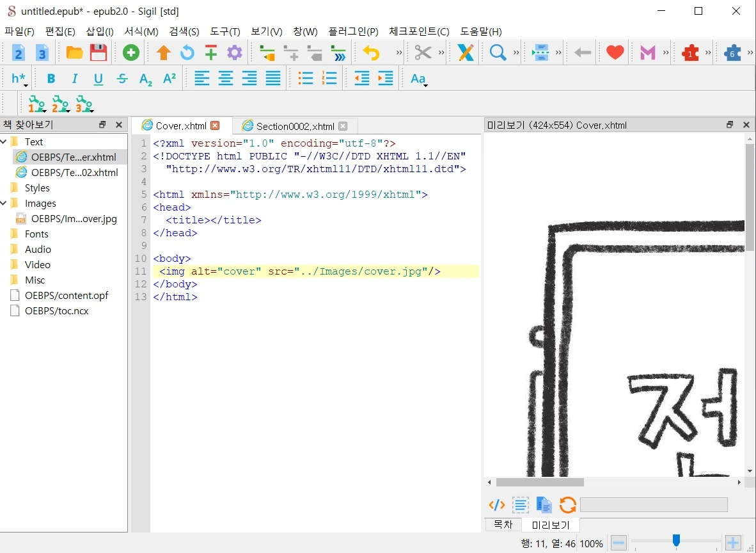Click the zoom slider handle
This screenshot has height=553, width=756.
coord(676,542)
